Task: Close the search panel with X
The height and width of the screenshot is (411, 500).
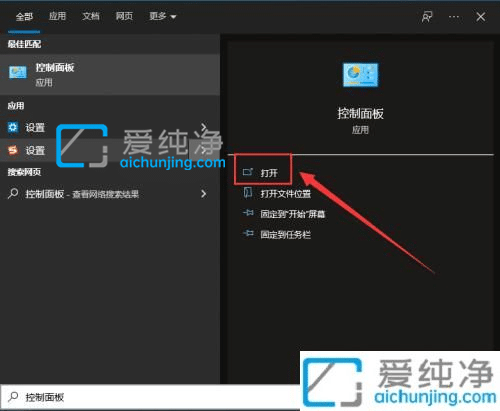Action: coord(481,16)
